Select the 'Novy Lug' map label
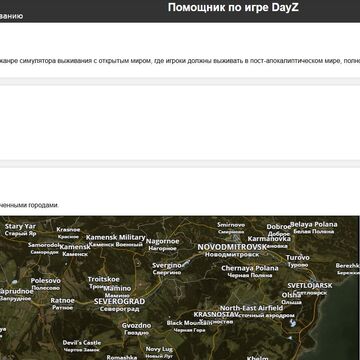Screen dimensions: 360x360 (159, 349)
